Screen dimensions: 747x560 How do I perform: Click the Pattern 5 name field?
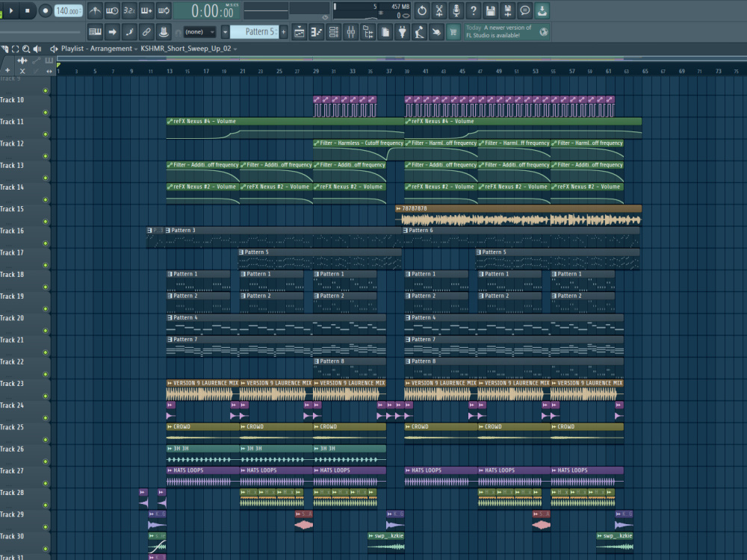click(x=255, y=32)
